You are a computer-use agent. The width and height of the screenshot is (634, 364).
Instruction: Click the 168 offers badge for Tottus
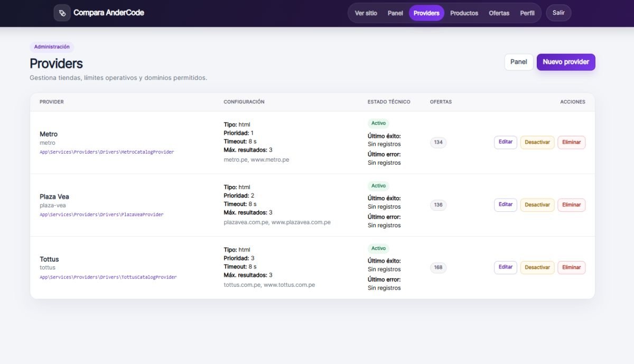(x=438, y=267)
